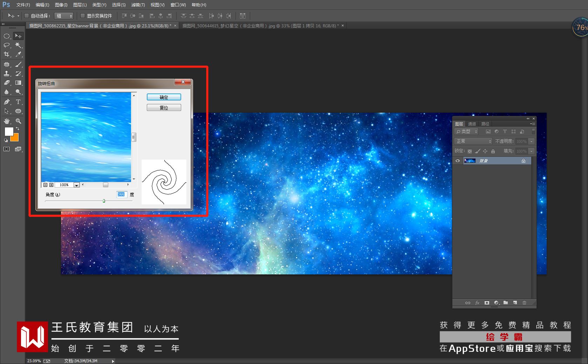Open the 文件(F) menu
The image size is (588, 364).
[23, 5]
